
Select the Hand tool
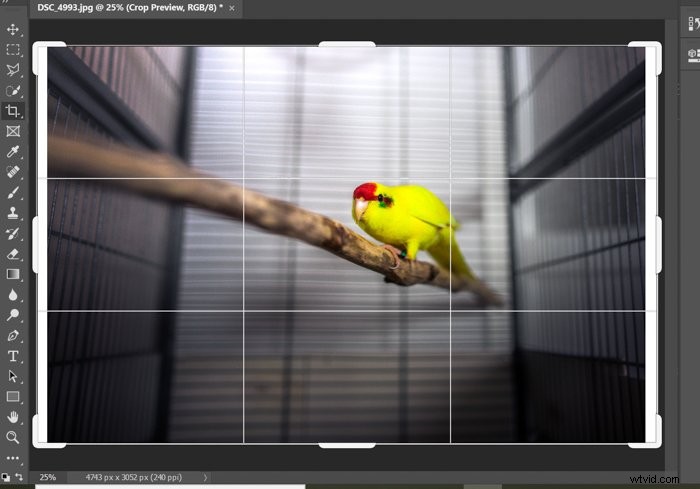click(x=12, y=417)
